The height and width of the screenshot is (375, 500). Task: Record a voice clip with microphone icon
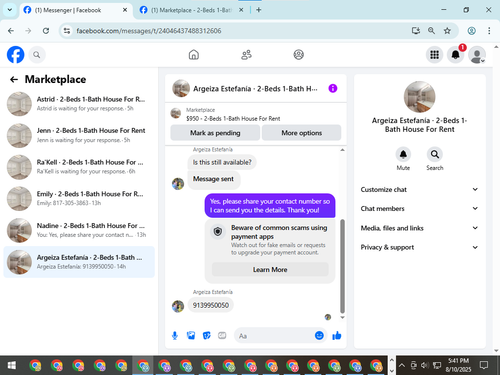coord(175,336)
